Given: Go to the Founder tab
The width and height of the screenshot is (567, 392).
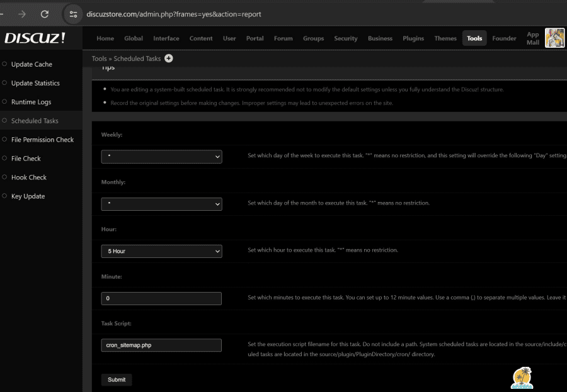Looking at the screenshot, I should [504, 38].
